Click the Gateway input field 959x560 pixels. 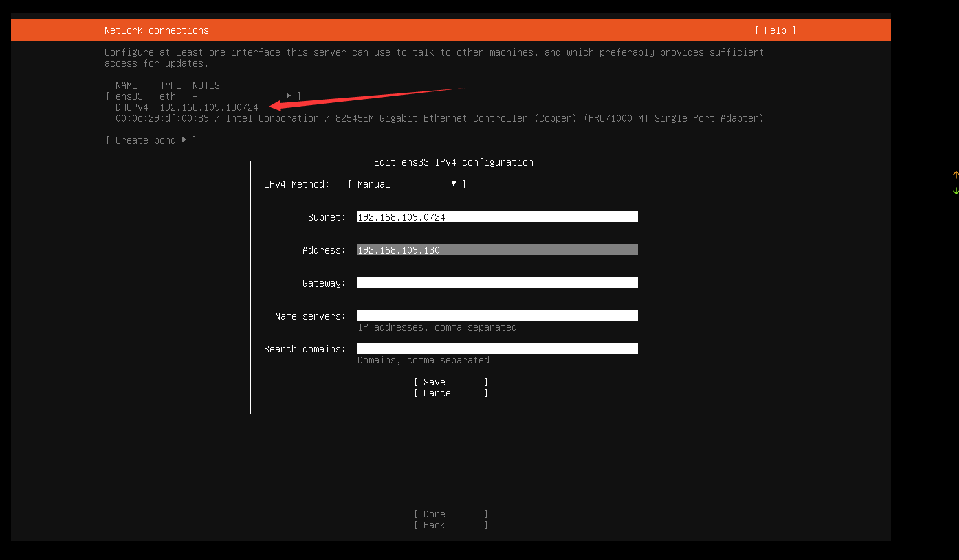tap(498, 283)
